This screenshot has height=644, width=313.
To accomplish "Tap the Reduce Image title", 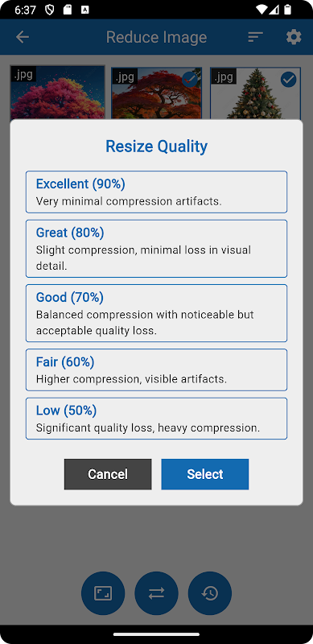I will (156, 37).
